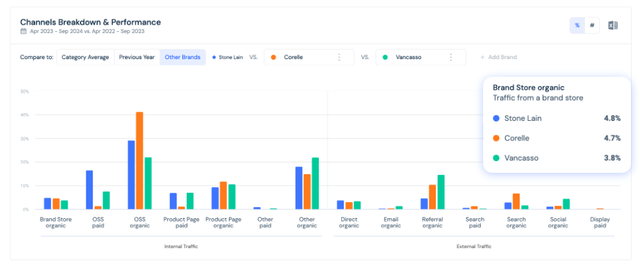Image resolution: width=644 pixels, height=267 pixels.
Task: Click Add Brand button
Action: pos(498,57)
